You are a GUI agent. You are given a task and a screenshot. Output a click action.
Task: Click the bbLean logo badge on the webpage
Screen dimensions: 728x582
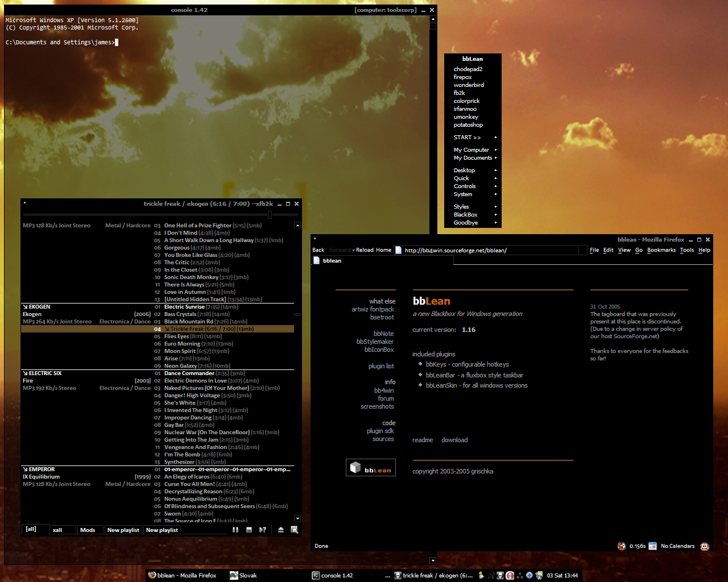(x=371, y=468)
